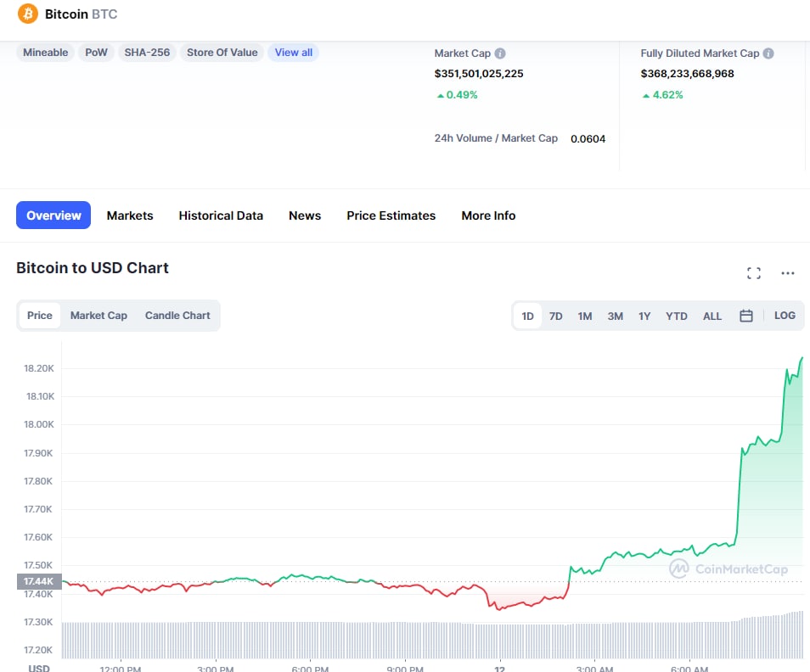This screenshot has height=672, width=810.
Task: Select the Store Of Value tag
Action: (x=222, y=53)
